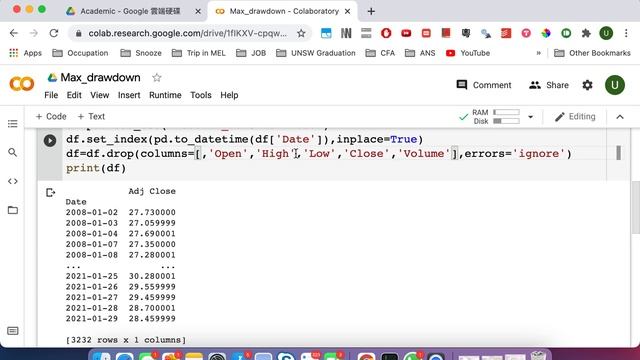The width and height of the screenshot is (640, 360).
Task: Open Chrome profile avatar in toolbar
Action: tap(606, 33)
